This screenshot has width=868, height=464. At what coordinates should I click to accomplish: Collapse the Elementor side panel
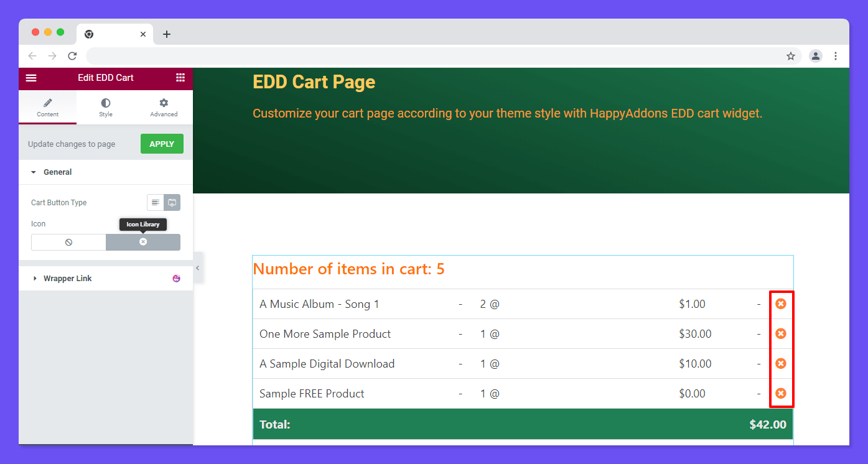198,268
